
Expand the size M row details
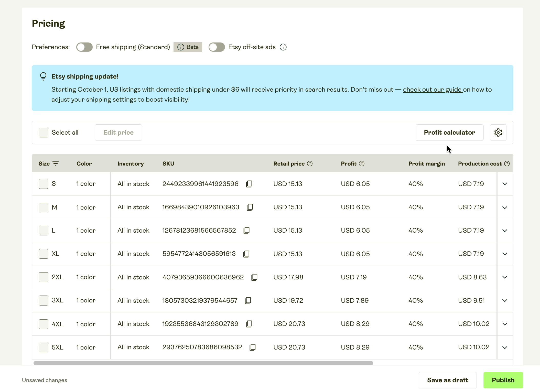point(505,207)
